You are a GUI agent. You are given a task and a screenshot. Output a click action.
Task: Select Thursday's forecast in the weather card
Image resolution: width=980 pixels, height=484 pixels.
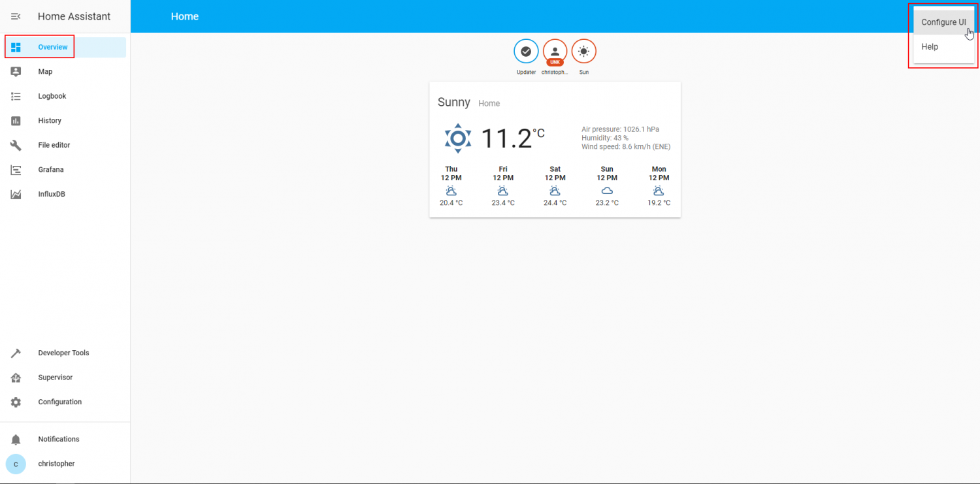pos(451,186)
